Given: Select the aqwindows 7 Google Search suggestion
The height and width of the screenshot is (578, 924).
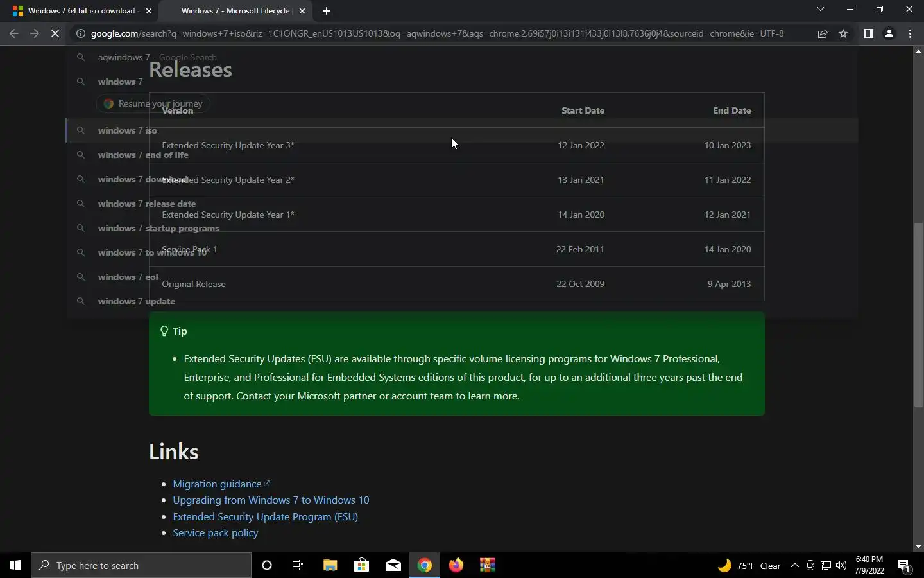Looking at the screenshot, I should click(x=462, y=57).
